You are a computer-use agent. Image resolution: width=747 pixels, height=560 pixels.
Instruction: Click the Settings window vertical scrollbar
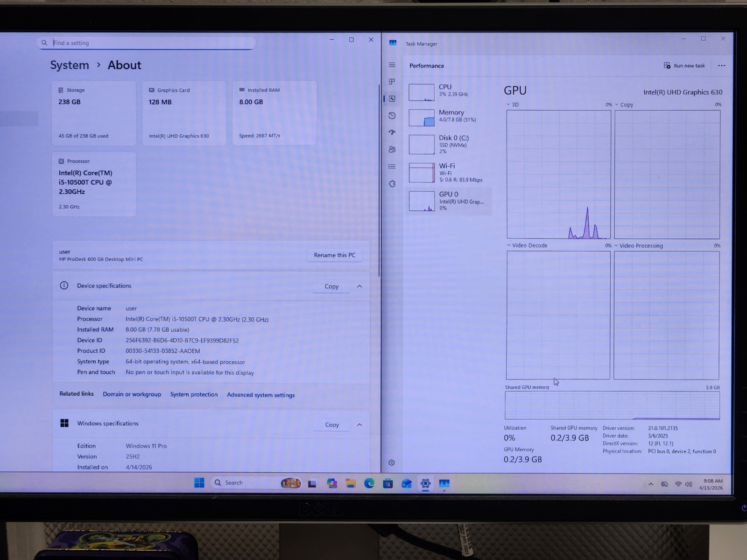pos(379,180)
